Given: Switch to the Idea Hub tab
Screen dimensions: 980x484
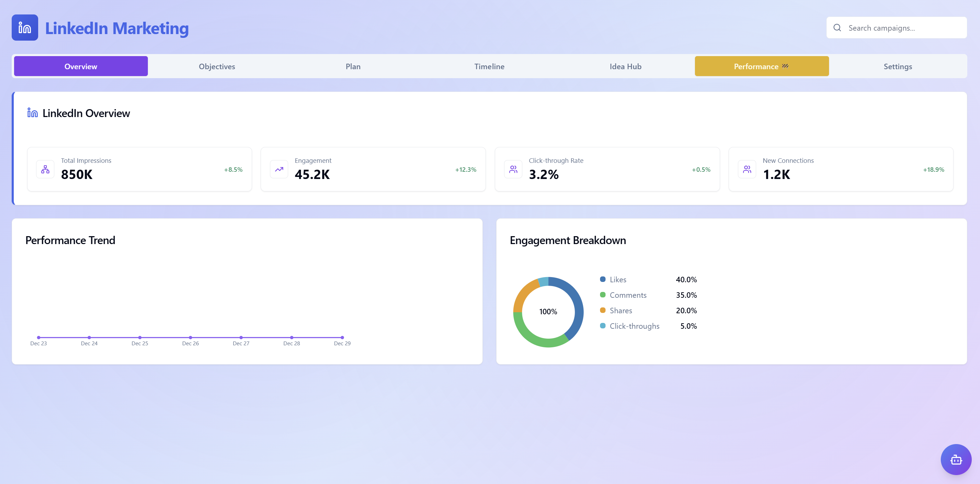Looking at the screenshot, I should click(x=625, y=66).
